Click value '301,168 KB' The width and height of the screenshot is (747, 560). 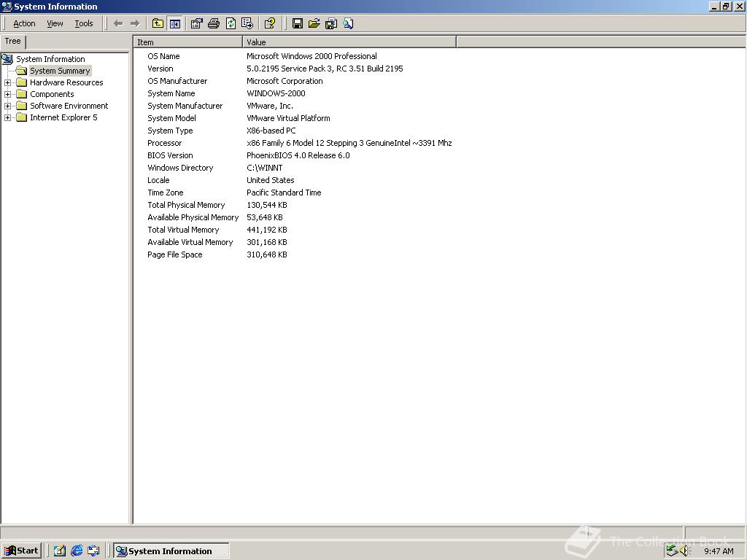(267, 242)
